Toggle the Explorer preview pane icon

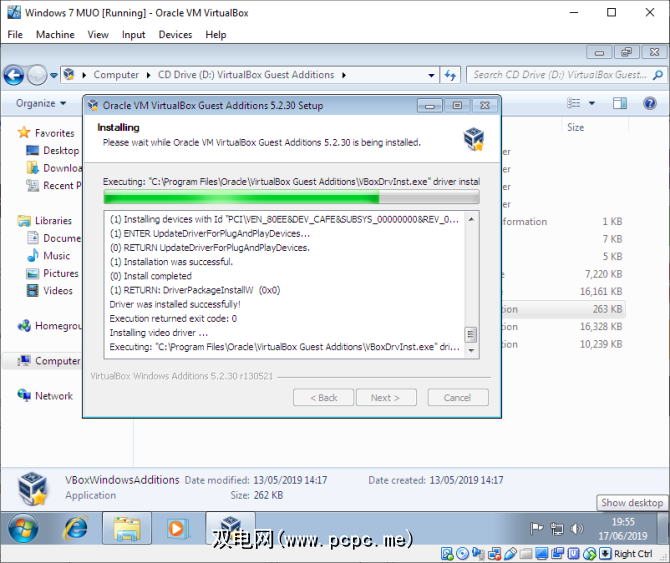coord(620,103)
